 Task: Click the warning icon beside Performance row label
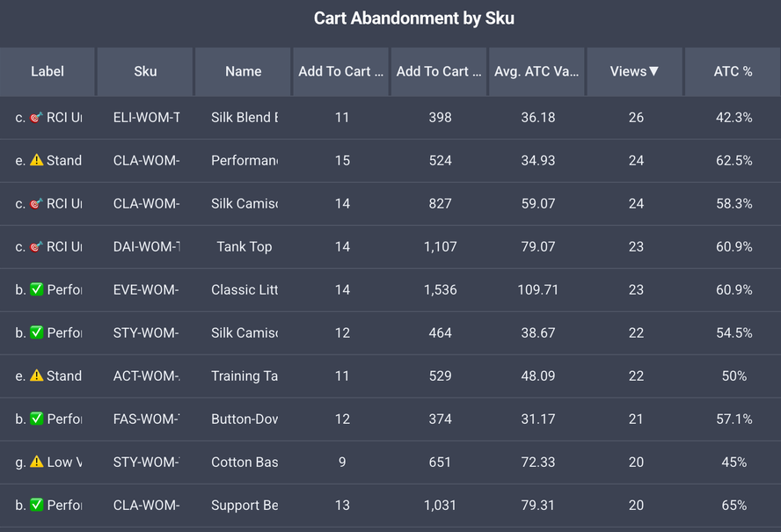[36, 161]
